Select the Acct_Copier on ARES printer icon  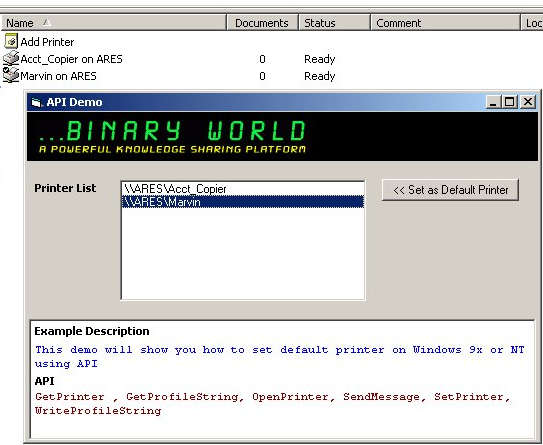pos(11,59)
